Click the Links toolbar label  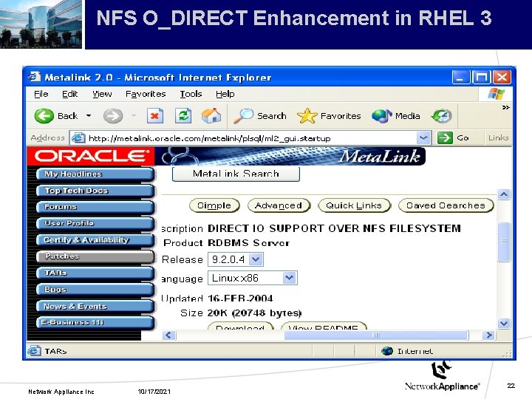click(499, 137)
